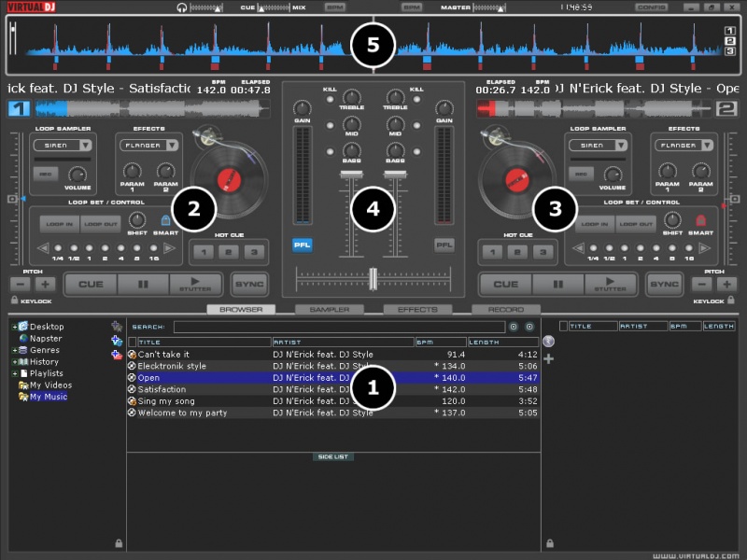The image size is (747, 560).
Task: Halve loop length with deck 1 left arrow
Action: pyautogui.click(x=43, y=248)
